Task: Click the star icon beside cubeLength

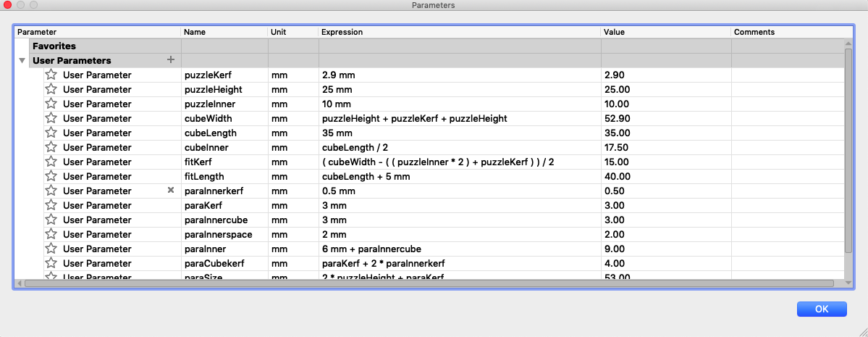Action: [51, 133]
